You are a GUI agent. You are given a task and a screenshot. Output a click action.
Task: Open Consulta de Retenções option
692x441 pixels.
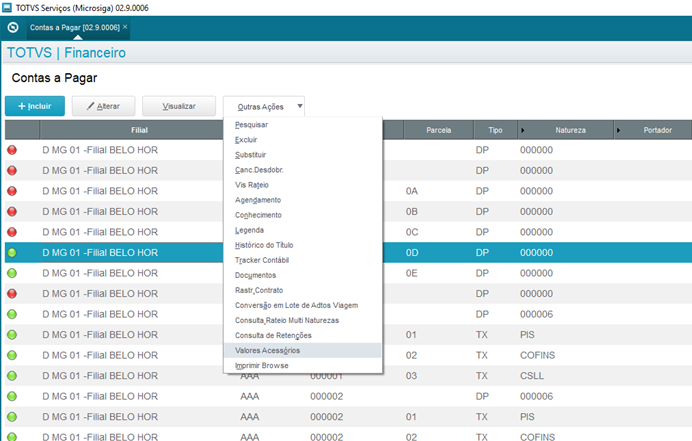(x=273, y=335)
